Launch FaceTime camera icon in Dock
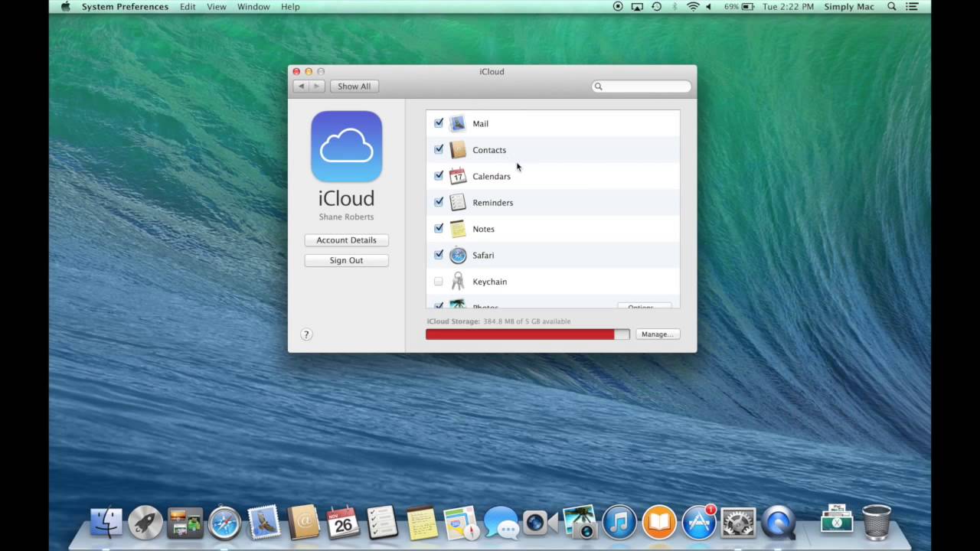The image size is (980, 551). (x=541, y=523)
